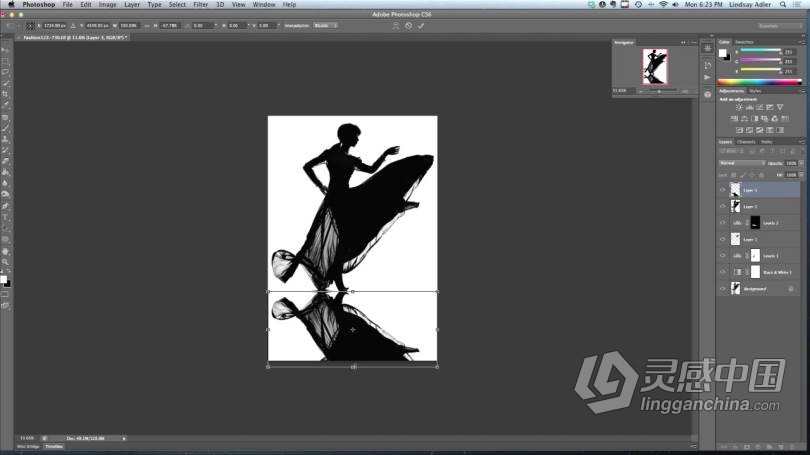Open the Opacity slider dropdown arrow

(801, 163)
